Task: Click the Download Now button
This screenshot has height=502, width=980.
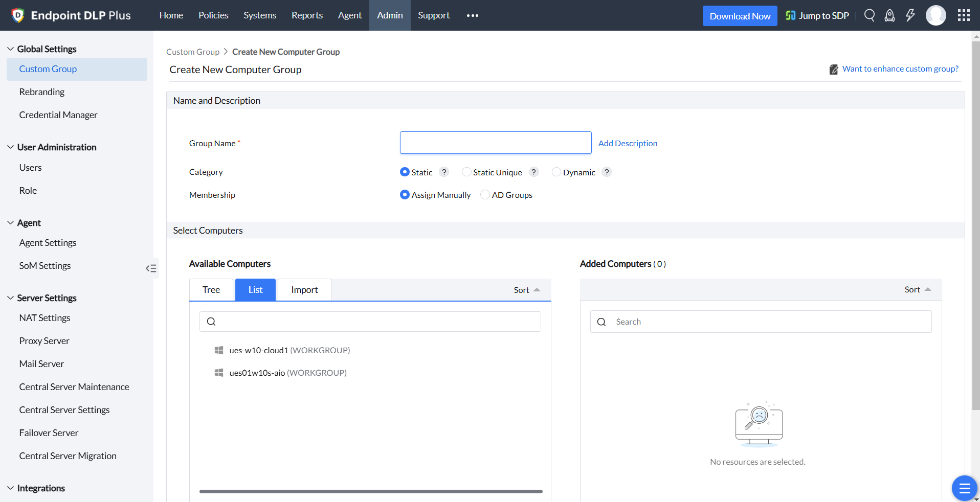Action: (x=740, y=16)
